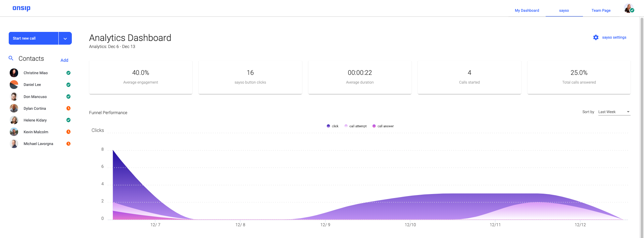Click the Contacts heading text
644x238 pixels.
coord(31,59)
